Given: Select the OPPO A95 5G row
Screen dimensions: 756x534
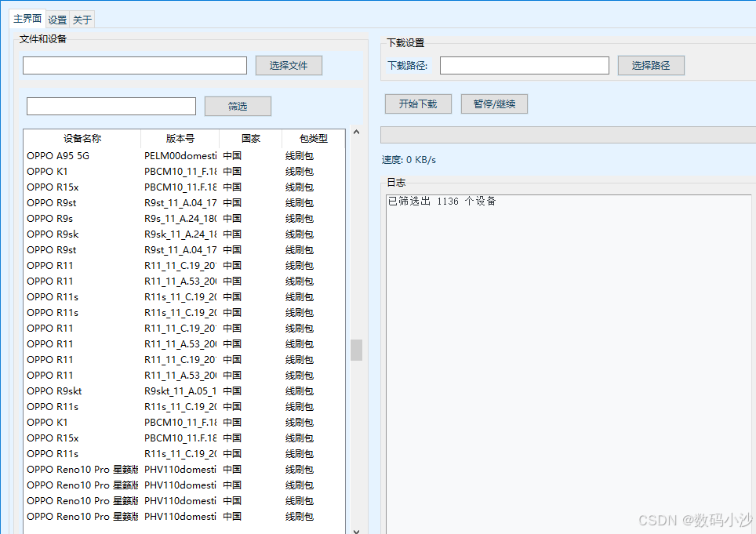Looking at the screenshot, I should [x=184, y=156].
